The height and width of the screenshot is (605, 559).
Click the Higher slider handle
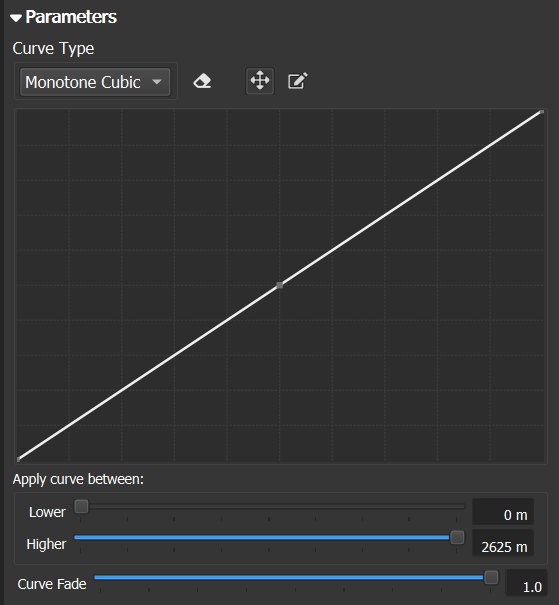[x=457, y=537]
